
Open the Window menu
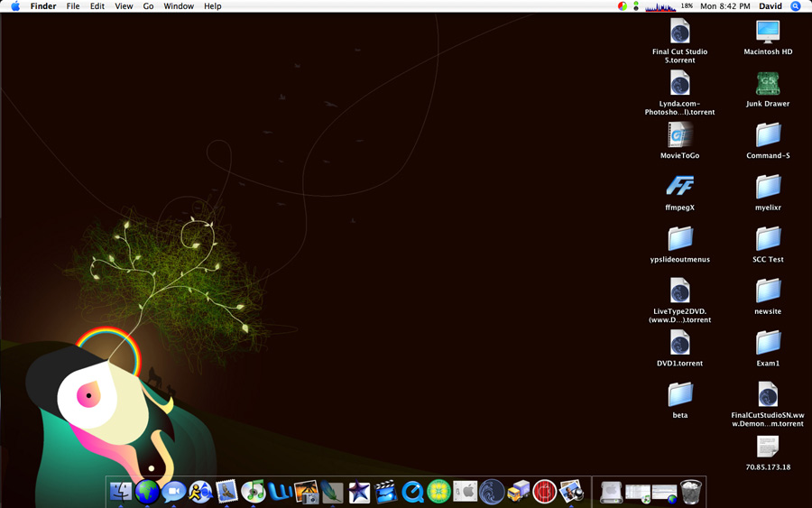click(x=179, y=6)
